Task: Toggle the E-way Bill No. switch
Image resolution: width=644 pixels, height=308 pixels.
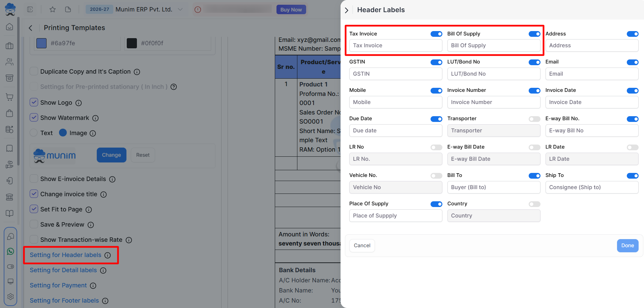Action: coord(633,119)
